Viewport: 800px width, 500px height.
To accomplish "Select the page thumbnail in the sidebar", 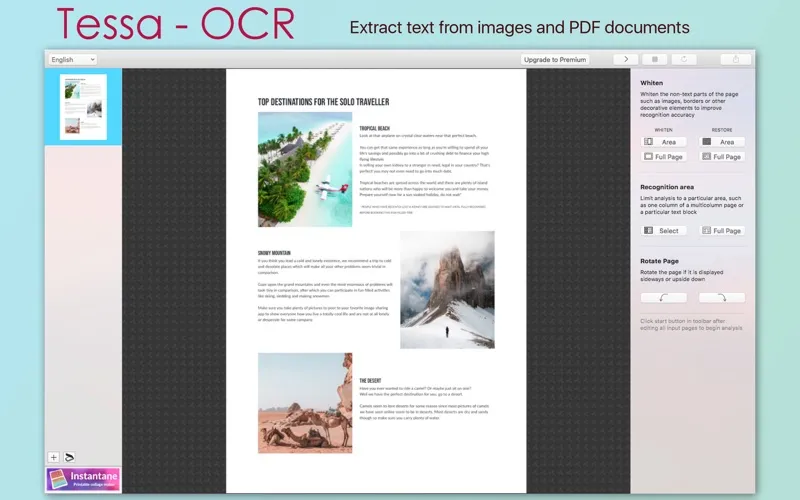I will (x=83, y=107).
